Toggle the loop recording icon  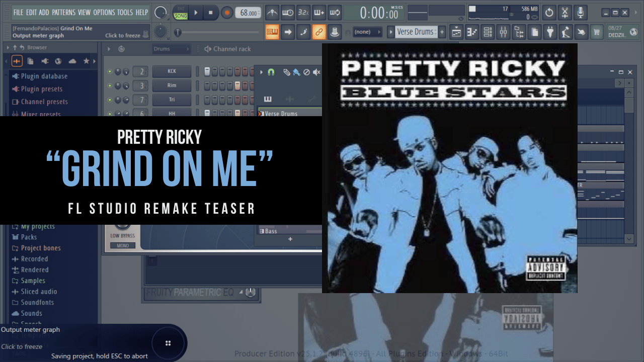335,13
